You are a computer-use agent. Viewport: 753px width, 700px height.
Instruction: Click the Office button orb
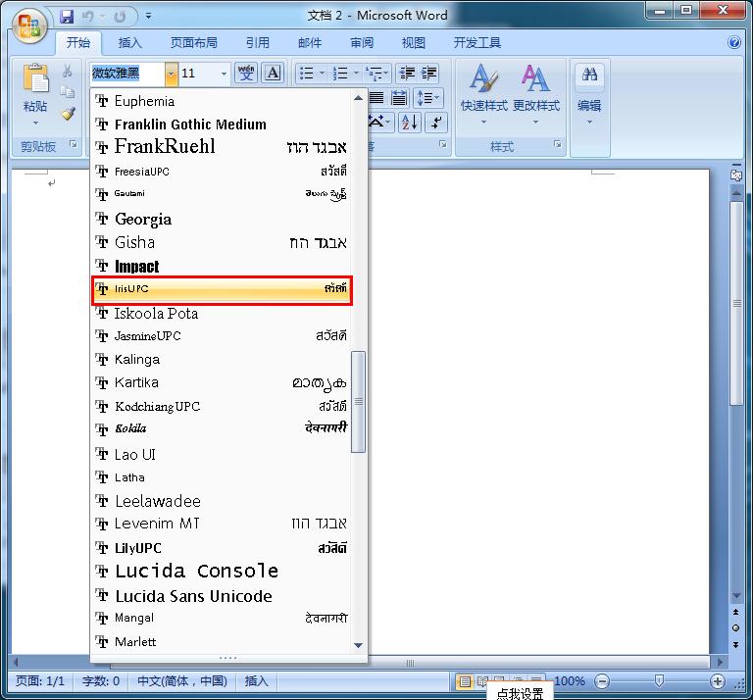29,25
